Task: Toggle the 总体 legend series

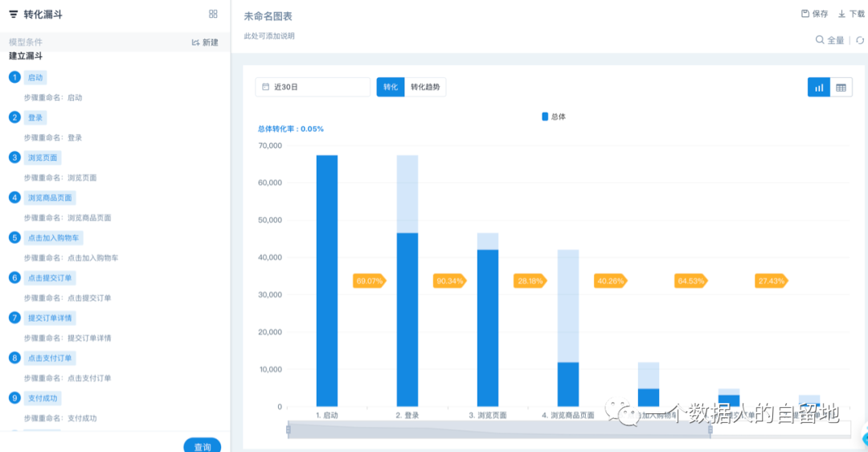Action: tap(554, 117)
